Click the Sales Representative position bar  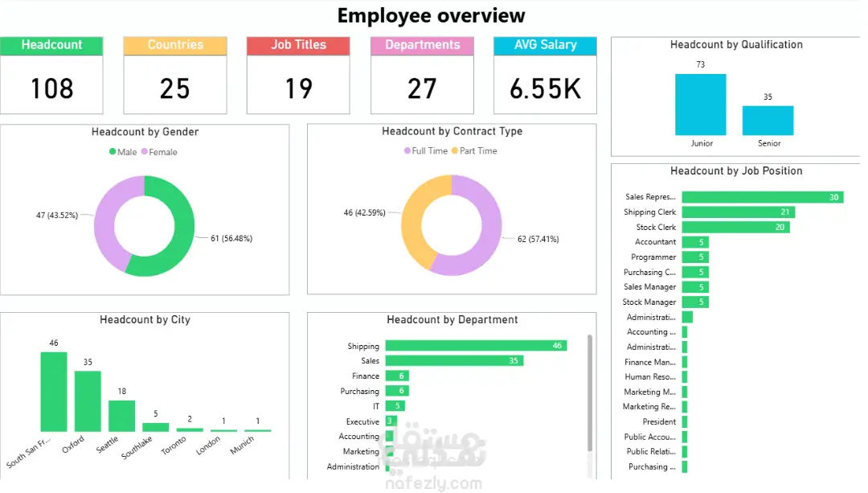pos(763,197)
